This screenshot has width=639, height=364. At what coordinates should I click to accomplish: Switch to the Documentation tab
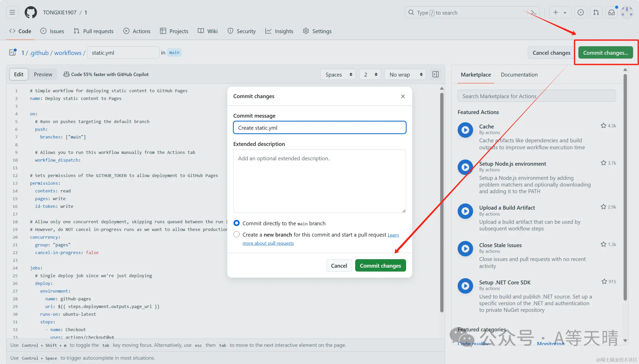coord(519,75)
